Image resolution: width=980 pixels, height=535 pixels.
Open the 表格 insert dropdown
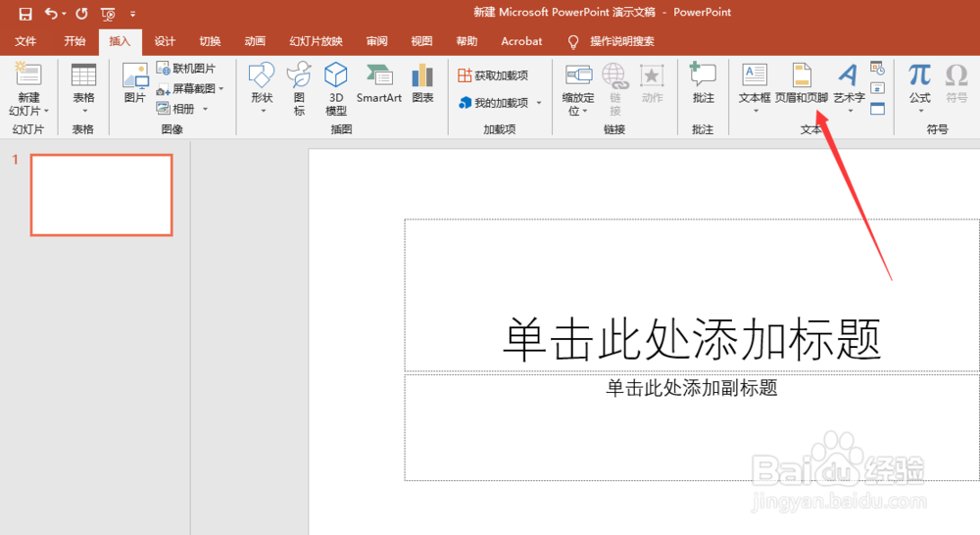[x=83, y=90]
